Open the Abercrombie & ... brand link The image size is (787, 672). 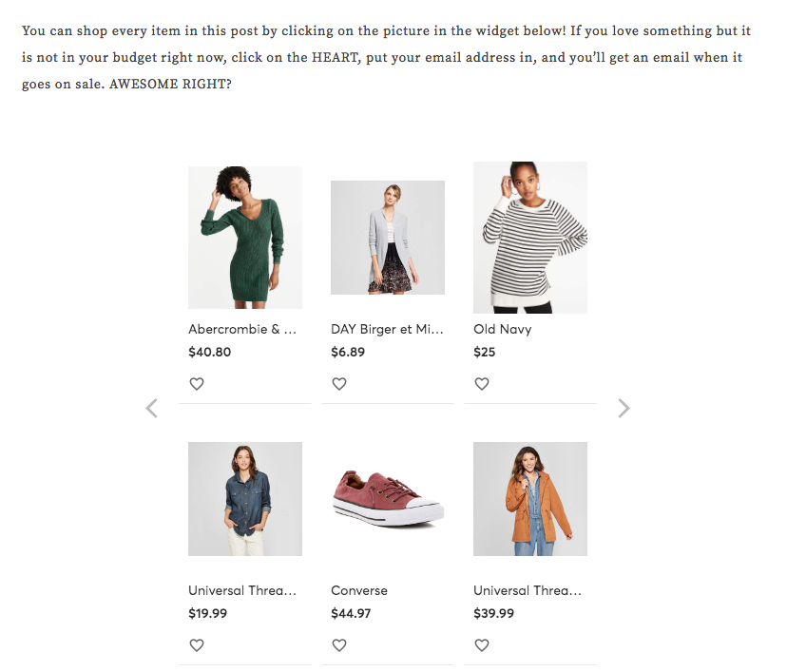242,330
